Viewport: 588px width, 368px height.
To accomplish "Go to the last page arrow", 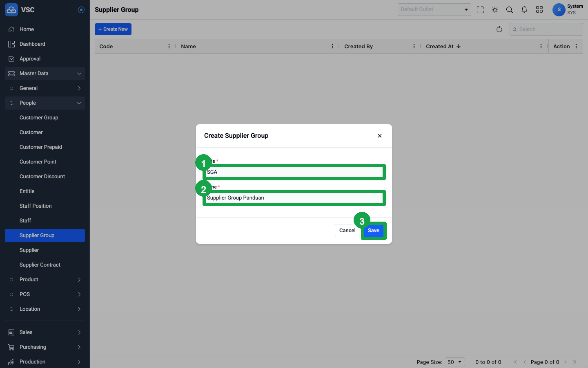I will tap(575, 362).
